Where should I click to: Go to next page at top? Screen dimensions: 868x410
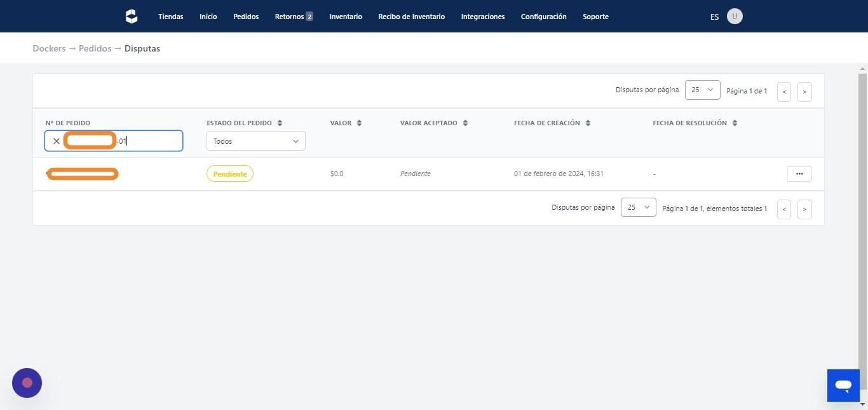804,92
